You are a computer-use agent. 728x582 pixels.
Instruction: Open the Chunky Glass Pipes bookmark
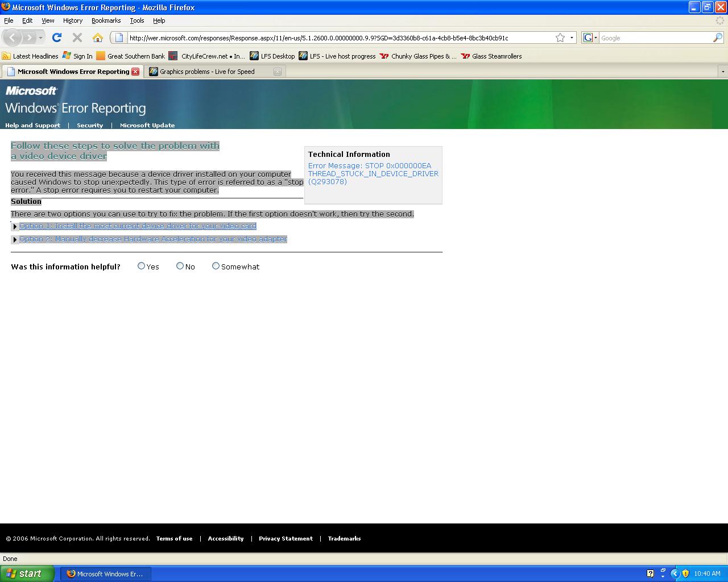[419, 56]
